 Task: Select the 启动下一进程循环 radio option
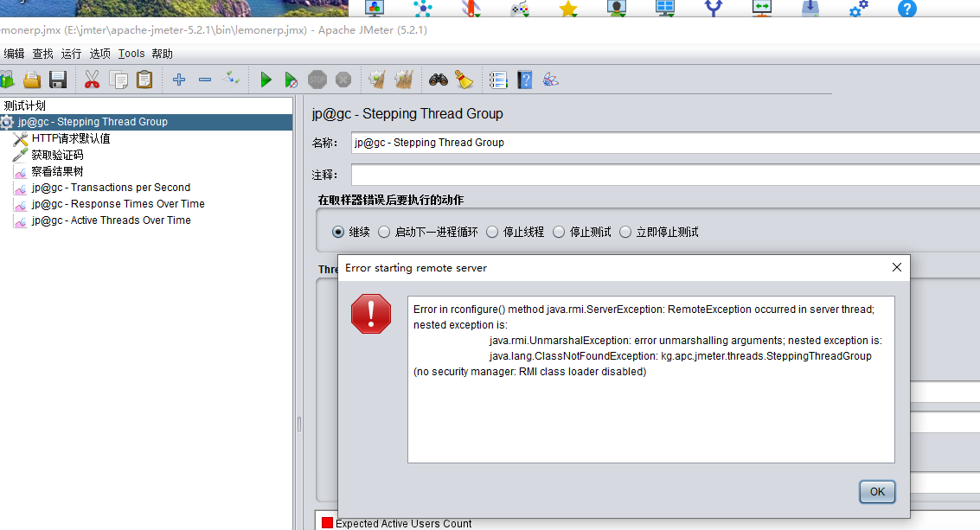[385, 232]
